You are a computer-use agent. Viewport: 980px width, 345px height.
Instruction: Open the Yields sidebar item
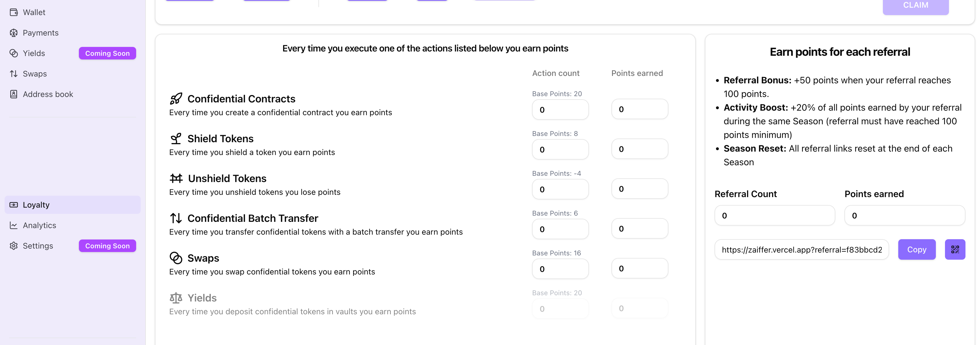34,53
